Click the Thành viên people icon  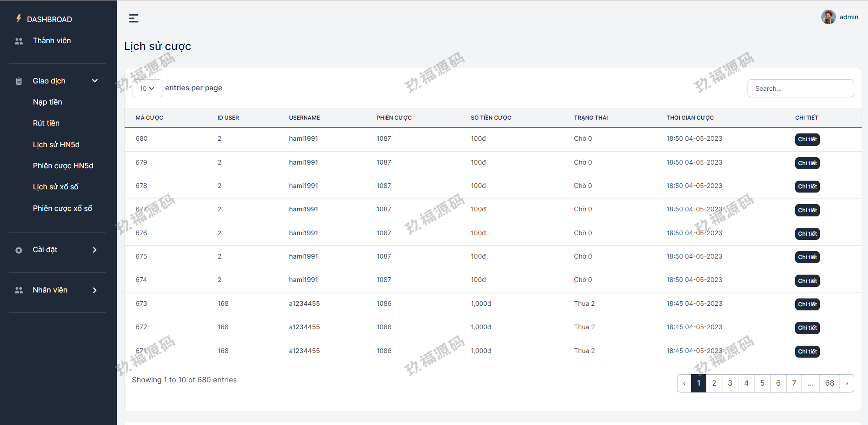pos(19,41)
